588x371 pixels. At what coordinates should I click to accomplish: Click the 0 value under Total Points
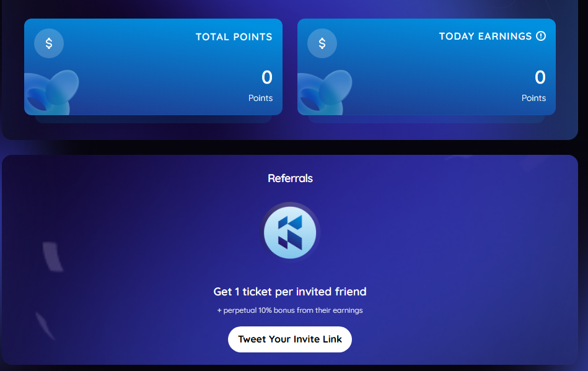(267, 77)
